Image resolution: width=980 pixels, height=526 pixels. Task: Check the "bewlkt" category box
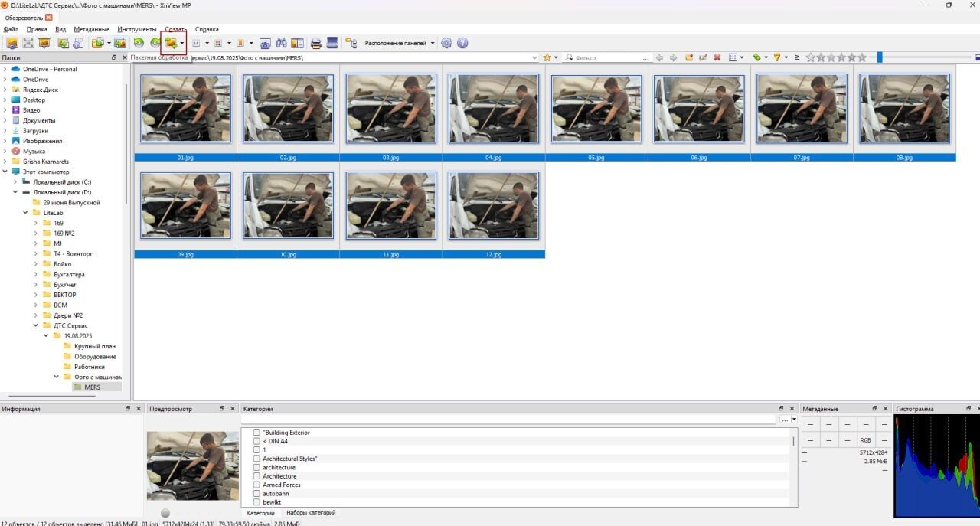[x=257, y=502]
